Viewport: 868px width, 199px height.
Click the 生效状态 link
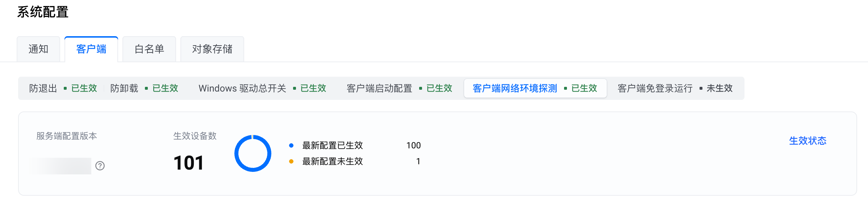[x=808, y=141]
